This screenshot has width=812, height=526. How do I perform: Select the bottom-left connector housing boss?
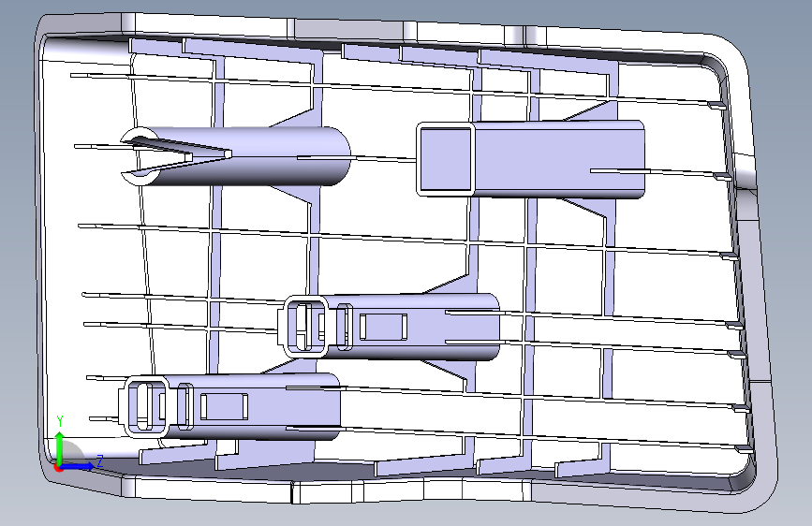click(230, 406)
